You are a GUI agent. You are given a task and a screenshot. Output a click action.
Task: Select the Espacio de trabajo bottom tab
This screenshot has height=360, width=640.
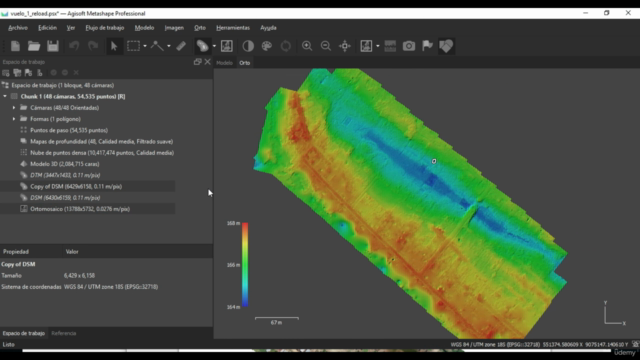[x=24, y=333]
